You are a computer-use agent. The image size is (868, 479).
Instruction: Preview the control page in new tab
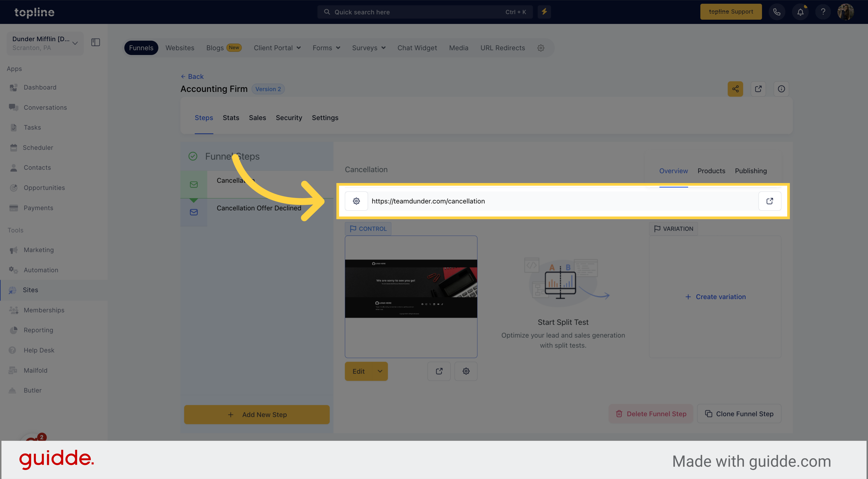439,371
